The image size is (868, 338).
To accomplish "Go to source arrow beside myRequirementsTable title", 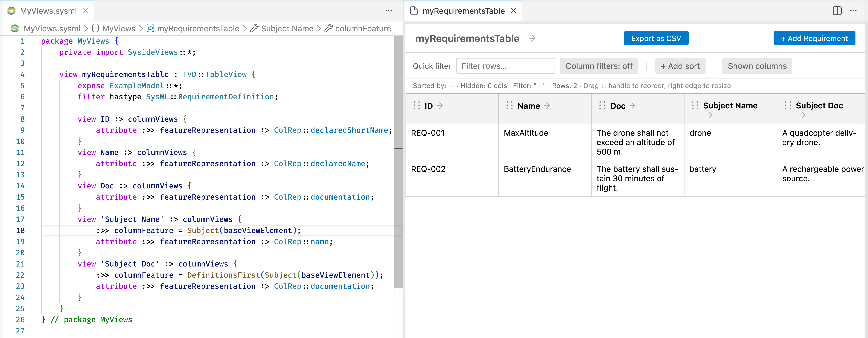I will point(532,39).
